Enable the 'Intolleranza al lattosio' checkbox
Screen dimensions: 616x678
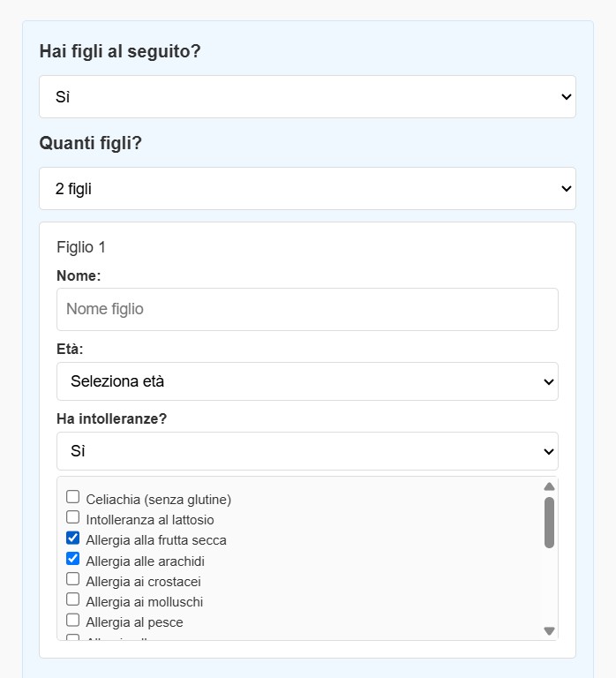[73, 518]
